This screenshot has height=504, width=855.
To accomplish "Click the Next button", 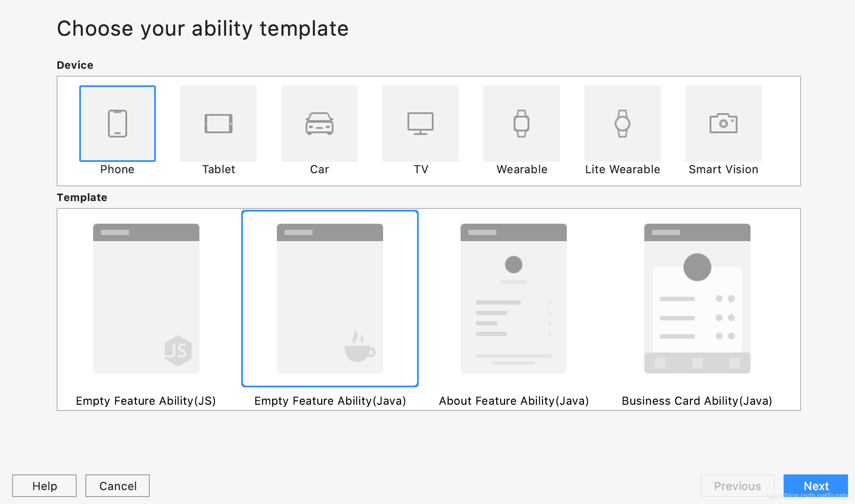I will 816,486.
